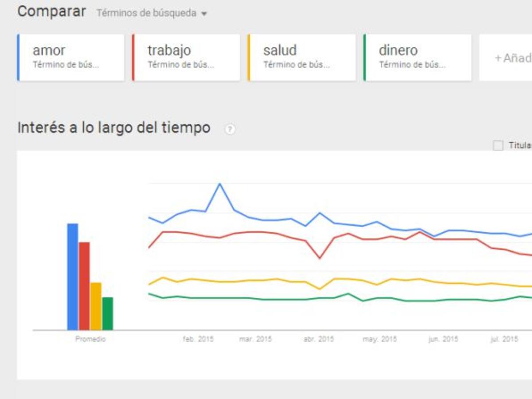Open the "Términos de búsqueda" dropdown
The image size is (532, 399).
(x=152, y=13)
